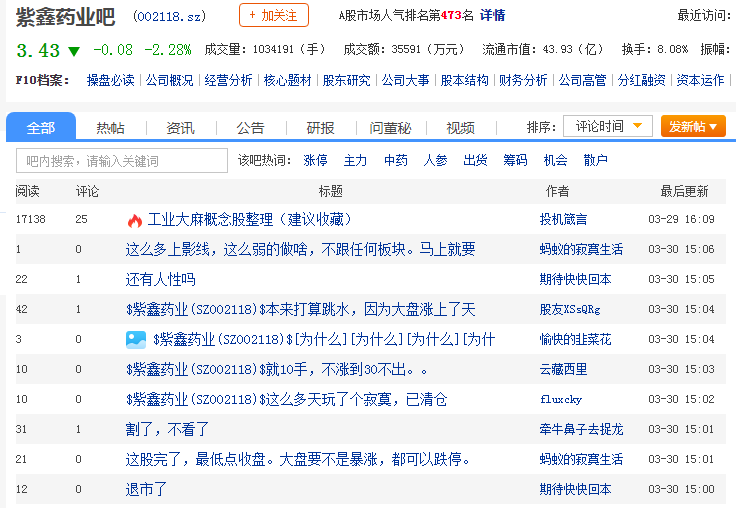Click hot word 出货
Image resolution: width=736 pixels, height=508 pixels.
tap(475, 161)
